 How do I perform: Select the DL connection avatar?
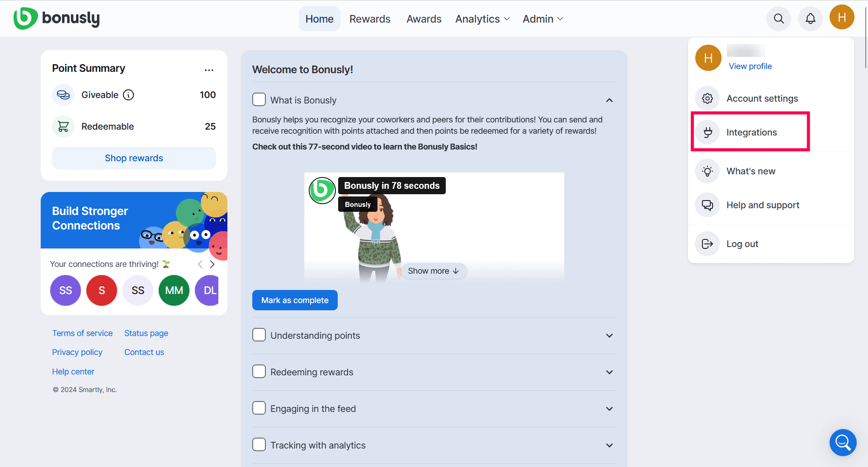(x=207, y=290)
